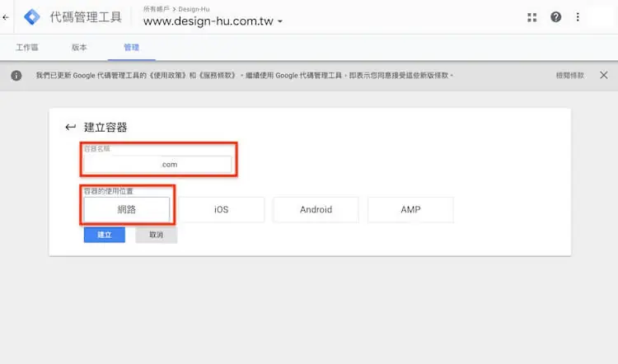Viewport: 618px width, 364px height.
Task: Click into the container name input field
Action: coord(157,164)
